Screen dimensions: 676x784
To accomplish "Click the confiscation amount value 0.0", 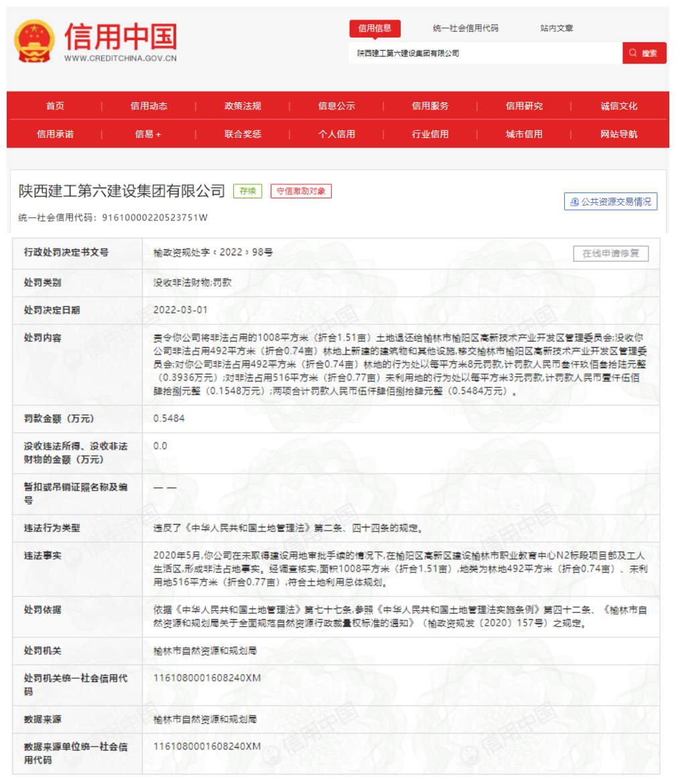I will click(160, 446).
